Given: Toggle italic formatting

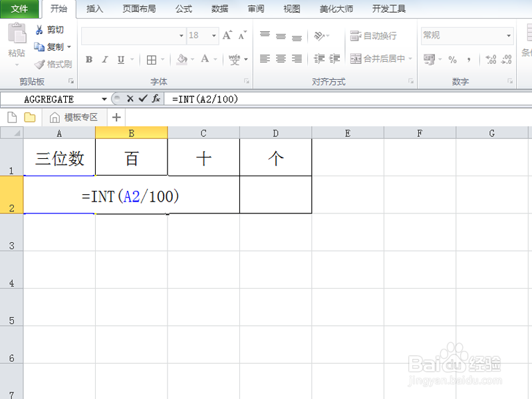Looking at the screenshot, I should coord(105,60).
